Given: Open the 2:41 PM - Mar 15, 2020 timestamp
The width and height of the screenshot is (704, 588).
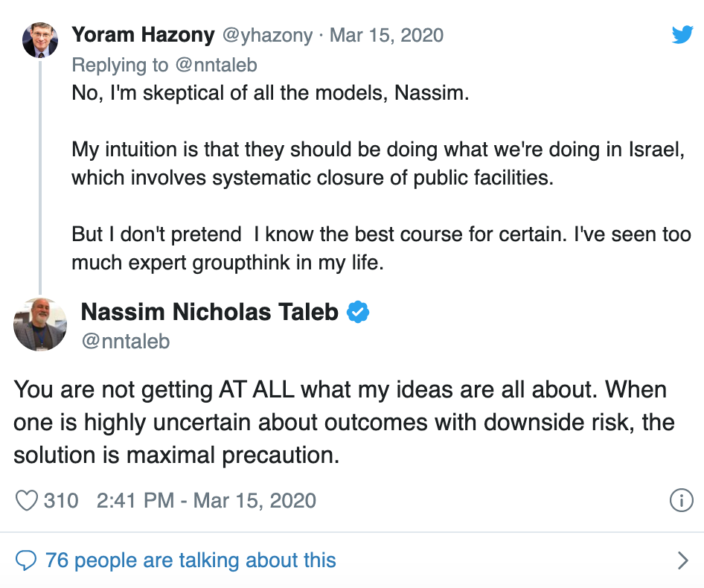Looking at the screenshot, I should click(x=206, y=500).
